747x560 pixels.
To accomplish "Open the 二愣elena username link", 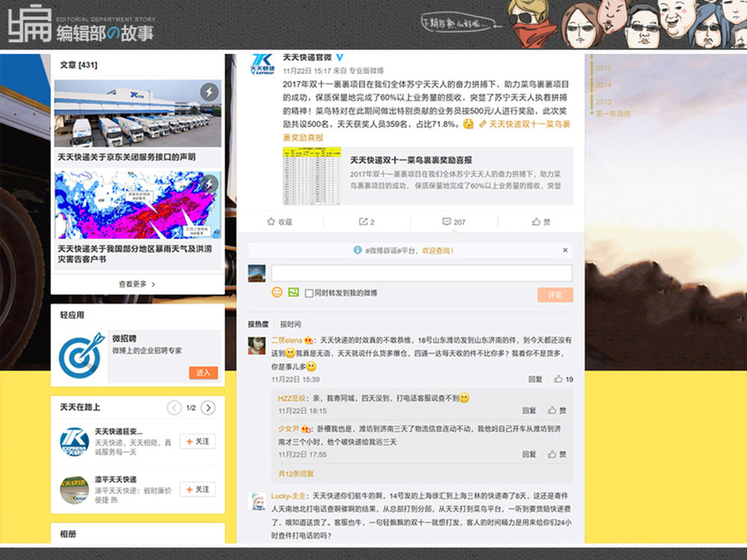I will (286, 340).
